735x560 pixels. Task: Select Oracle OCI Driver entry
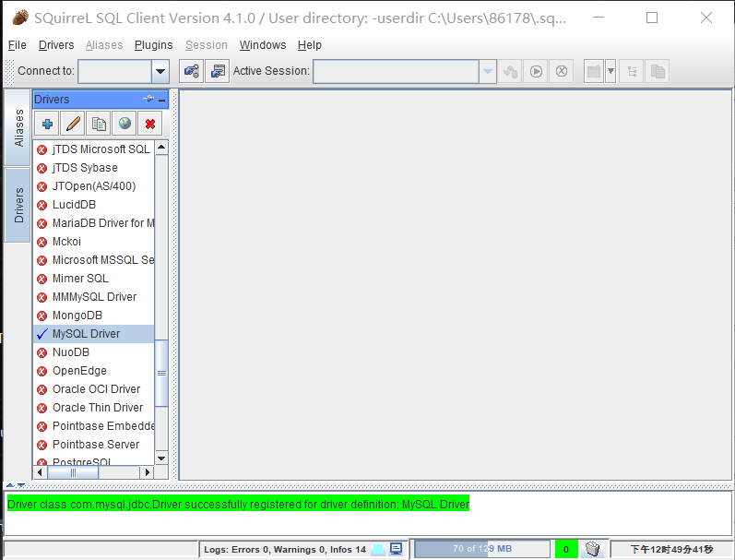94,389
